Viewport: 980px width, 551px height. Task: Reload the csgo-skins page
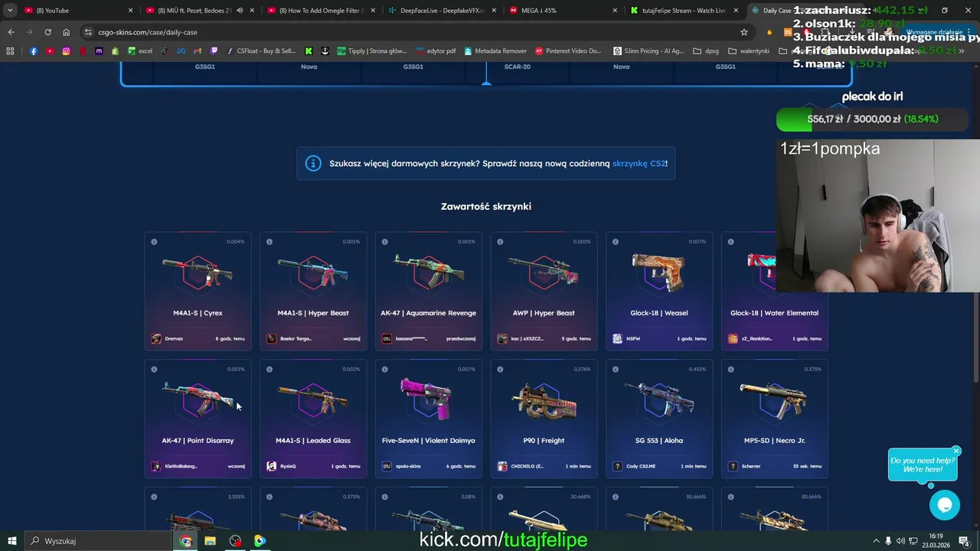coord(47,32)
